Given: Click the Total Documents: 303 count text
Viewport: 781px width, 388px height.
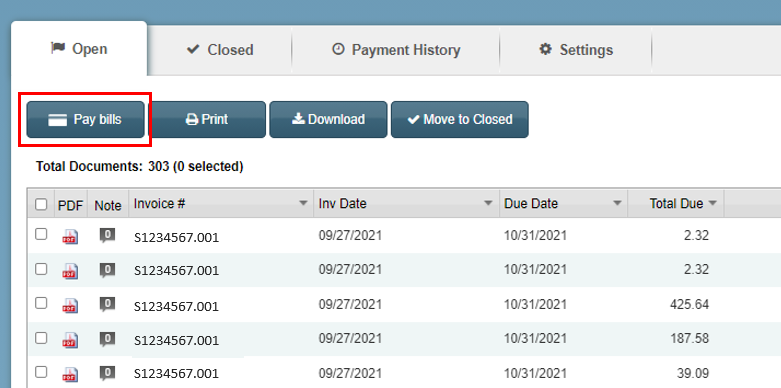Looking at the screenshot, I should (x=139, y=166).
